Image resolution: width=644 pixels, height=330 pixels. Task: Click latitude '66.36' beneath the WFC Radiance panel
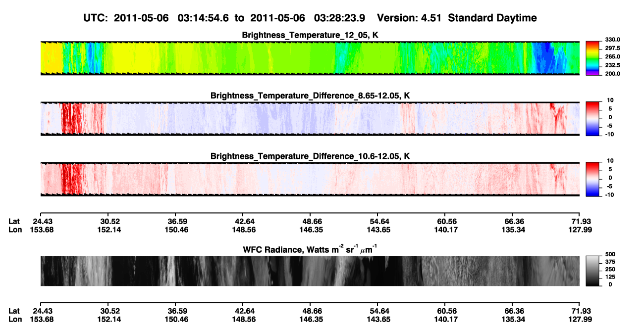click(x=513, y=311)
